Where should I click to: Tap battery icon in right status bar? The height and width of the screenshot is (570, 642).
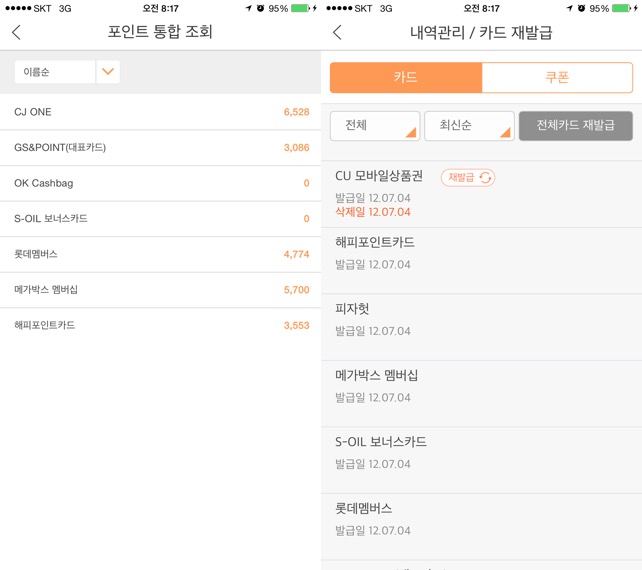622,8
